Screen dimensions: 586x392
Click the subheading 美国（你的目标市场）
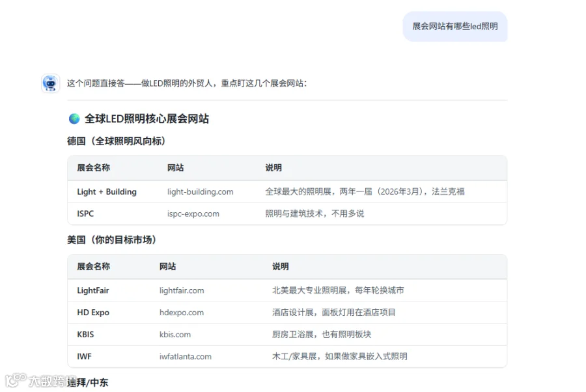point(112,240)
